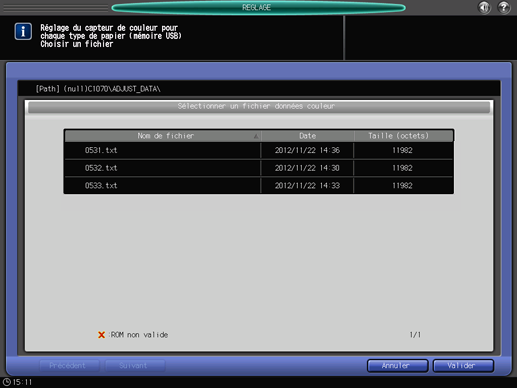Select file 0531.txt
The image size is (517, 388).
pyautogui.click(x=101, y=150)
